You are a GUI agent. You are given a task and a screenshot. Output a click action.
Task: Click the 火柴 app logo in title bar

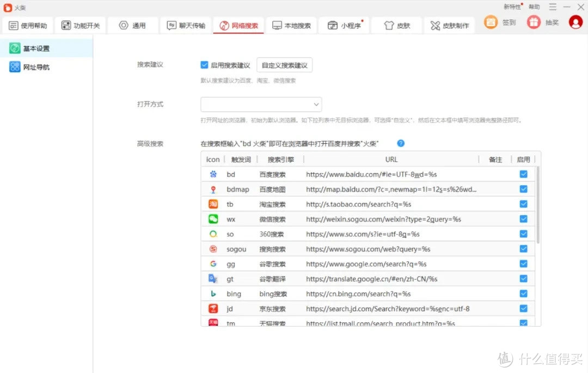[8, 8]
